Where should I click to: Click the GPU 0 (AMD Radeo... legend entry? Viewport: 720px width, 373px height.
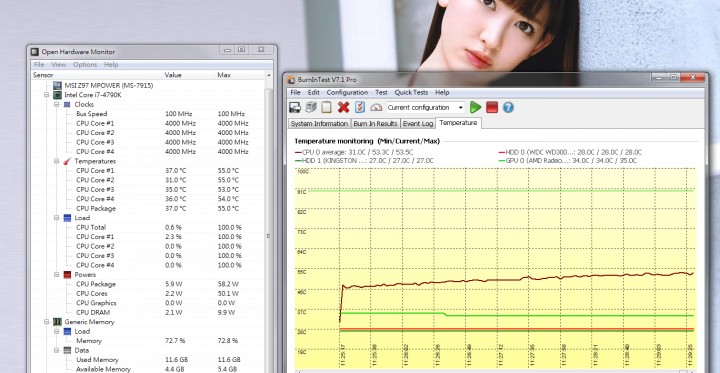[x=568, y=161]
